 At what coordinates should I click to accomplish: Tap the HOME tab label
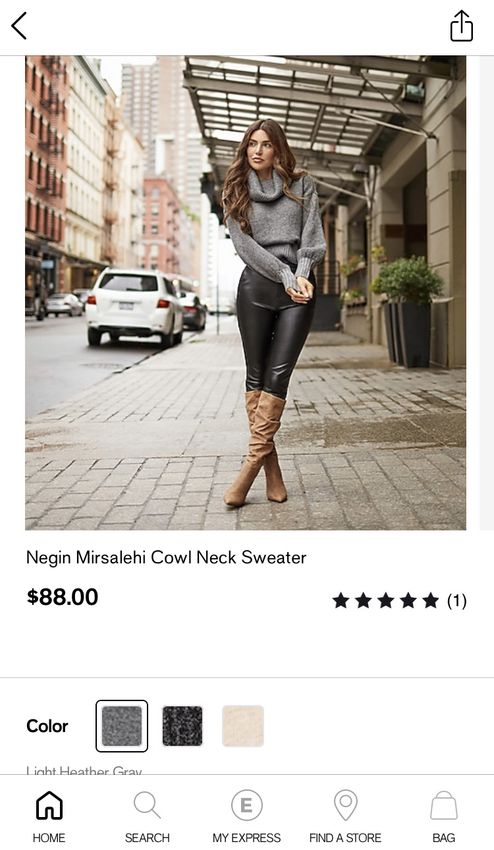(x=49, y=838)
